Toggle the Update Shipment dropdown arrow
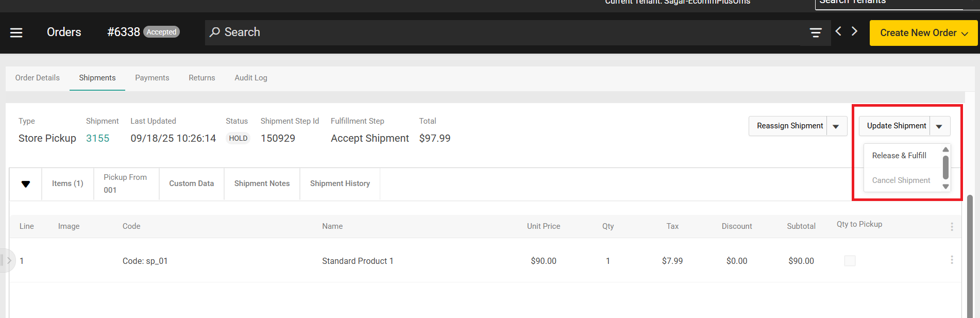 coord(939,126)
